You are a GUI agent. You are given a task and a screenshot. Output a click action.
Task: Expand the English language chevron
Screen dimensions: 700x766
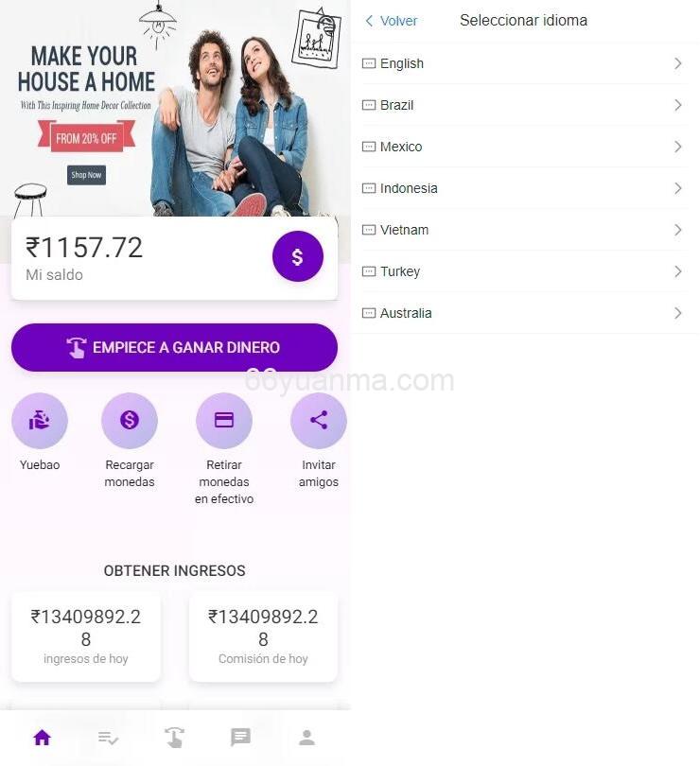coord(678,63)
